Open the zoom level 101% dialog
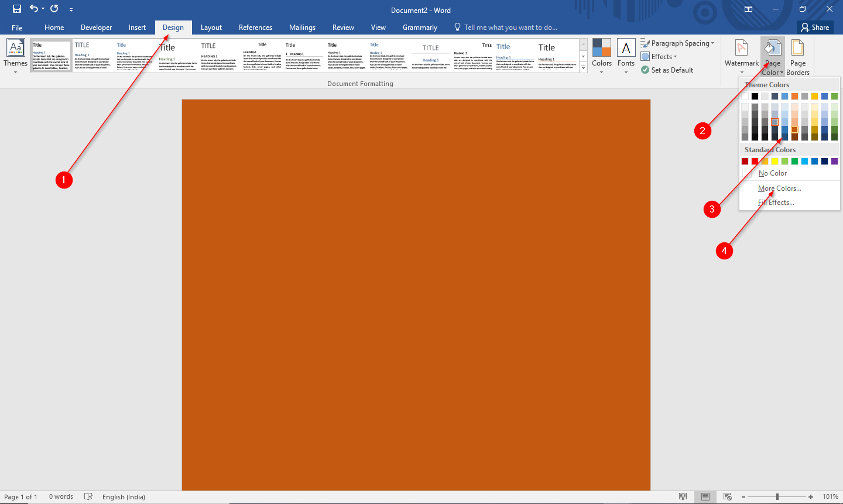The width and height of the screenshot is (843, 504). click(x=830, y=497)
